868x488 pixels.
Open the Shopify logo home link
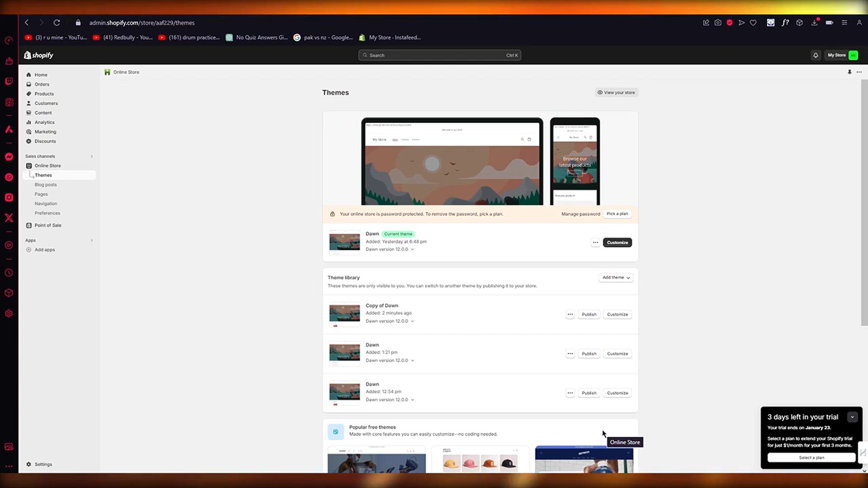coord(39,55)
